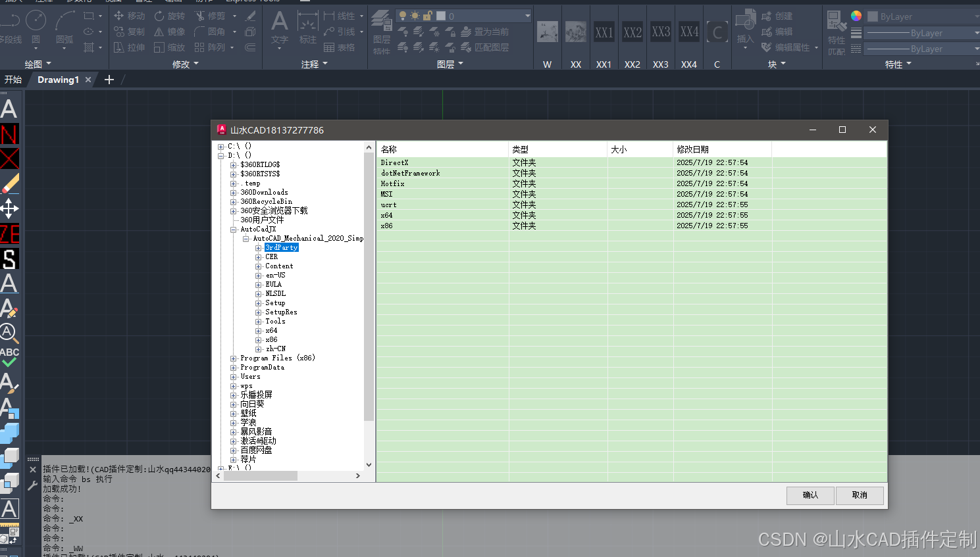Expand the 修改 modify panel
Image resolution: width=980 pixels, height=557 pixels.
tap(186, 64)
